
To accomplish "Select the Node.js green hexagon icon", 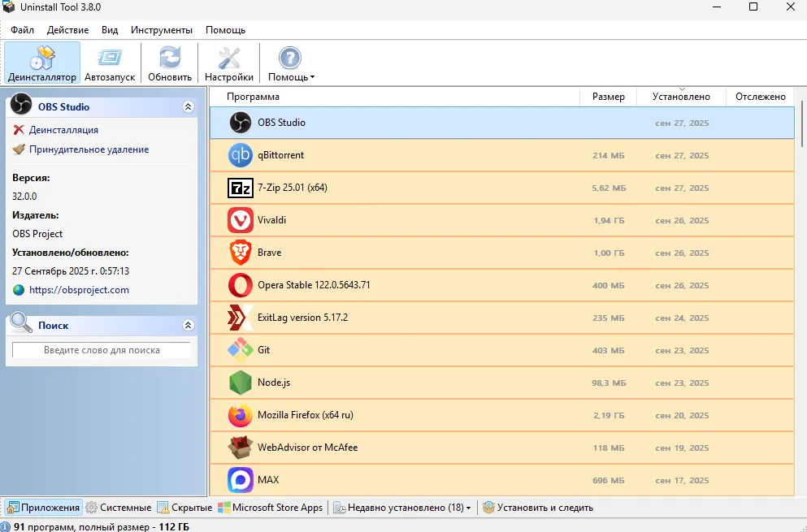I will coord(241,383).
